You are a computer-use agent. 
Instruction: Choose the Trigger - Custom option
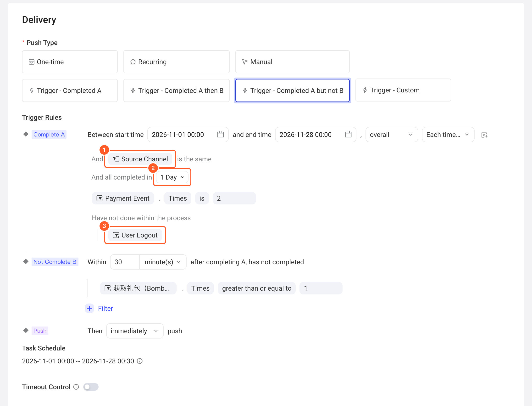coord(403,90)
